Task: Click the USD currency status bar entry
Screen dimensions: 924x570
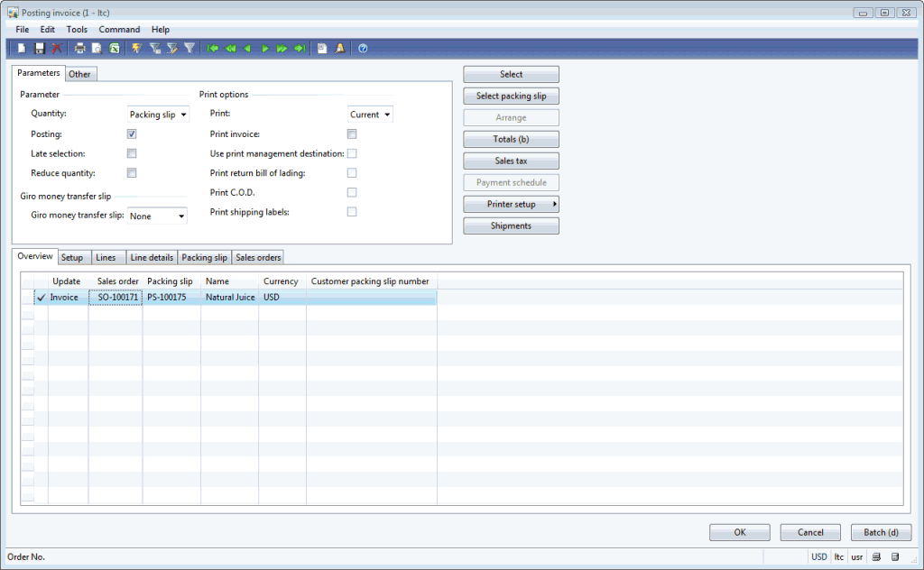Action: click(819, 557)
